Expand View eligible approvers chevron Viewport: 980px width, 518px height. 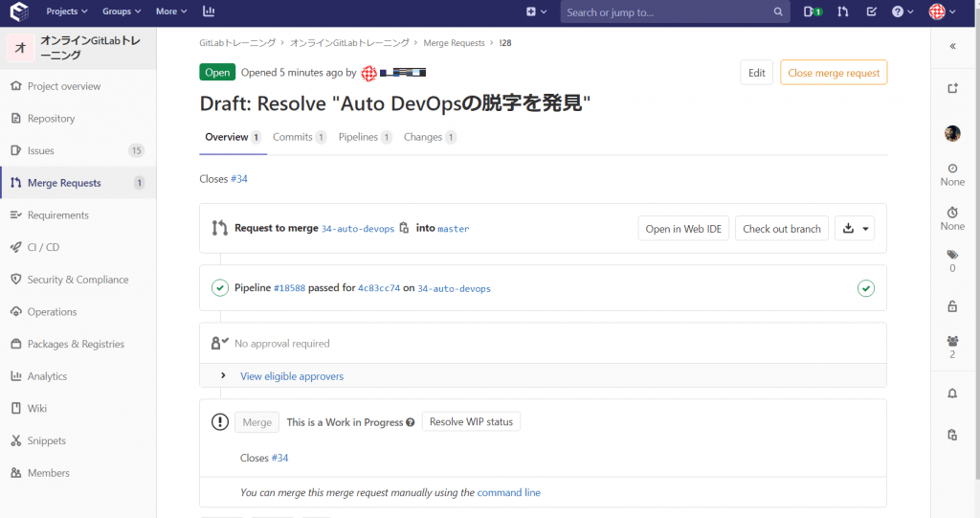pyautogui.click(x=223, y=375)
